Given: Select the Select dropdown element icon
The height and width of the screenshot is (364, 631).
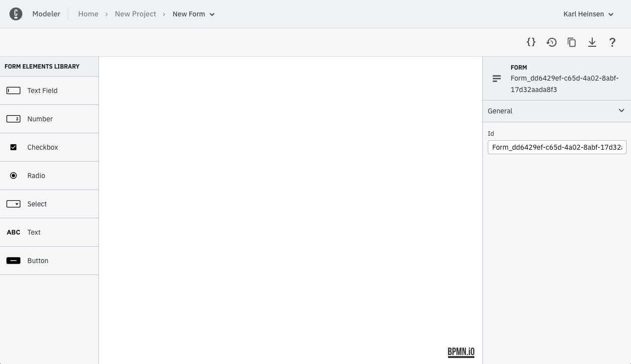Looking at the screenshot, I should (x=13, y=204).
